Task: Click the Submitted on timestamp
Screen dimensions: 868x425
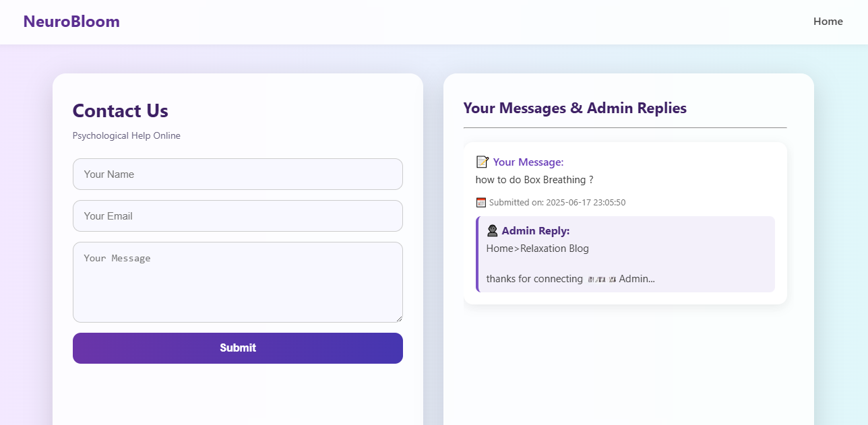Action: [x=557, y=203]
